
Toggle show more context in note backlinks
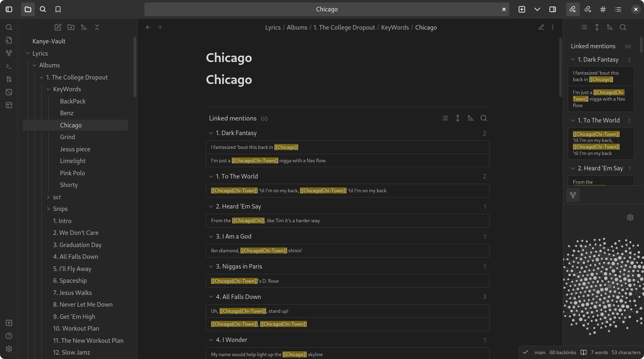458,118
